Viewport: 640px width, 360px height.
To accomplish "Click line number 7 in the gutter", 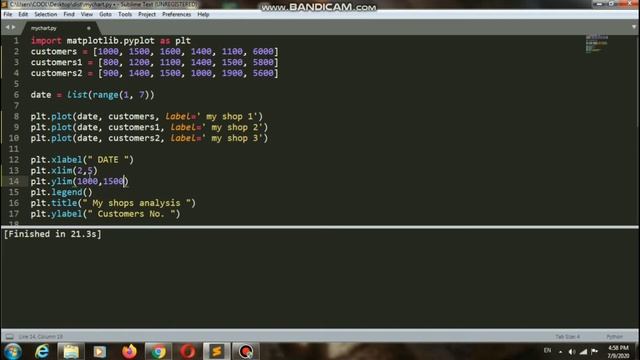I will pos(16,106).
